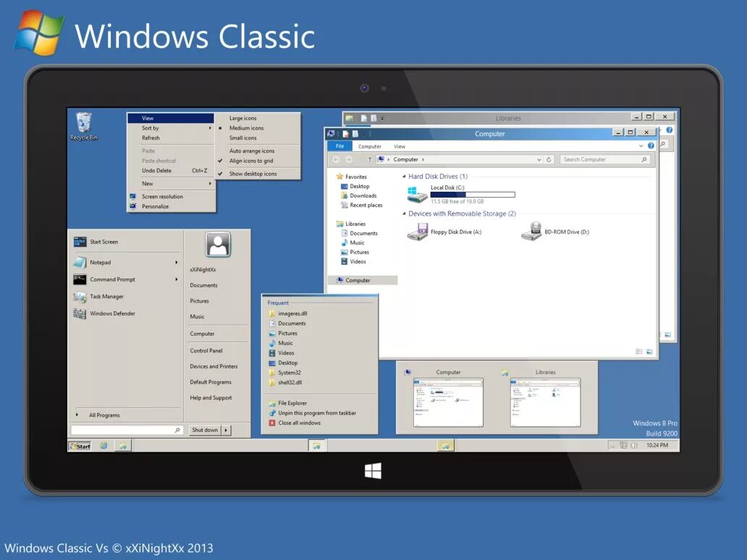Click the Start button

[80, 446]
